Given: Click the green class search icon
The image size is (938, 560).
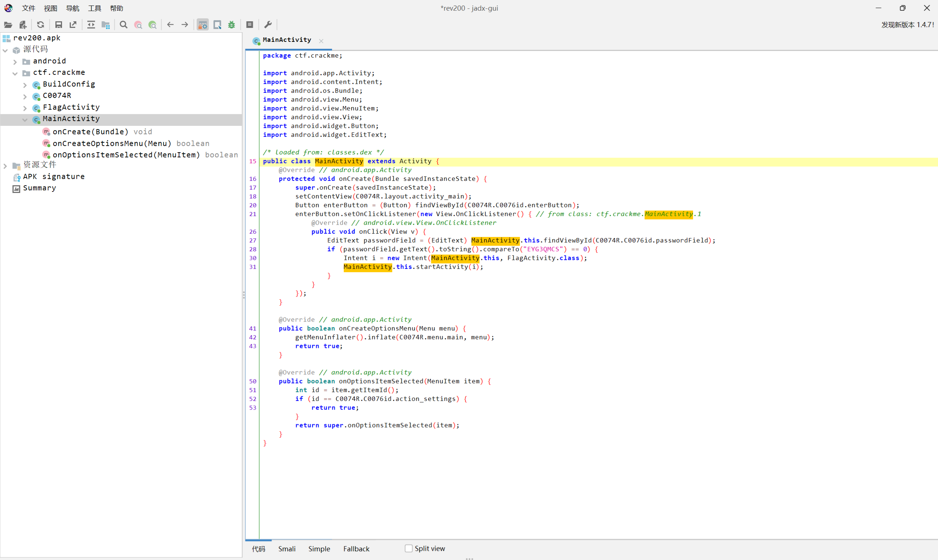Looking at the screenshot, I should 153,25.
